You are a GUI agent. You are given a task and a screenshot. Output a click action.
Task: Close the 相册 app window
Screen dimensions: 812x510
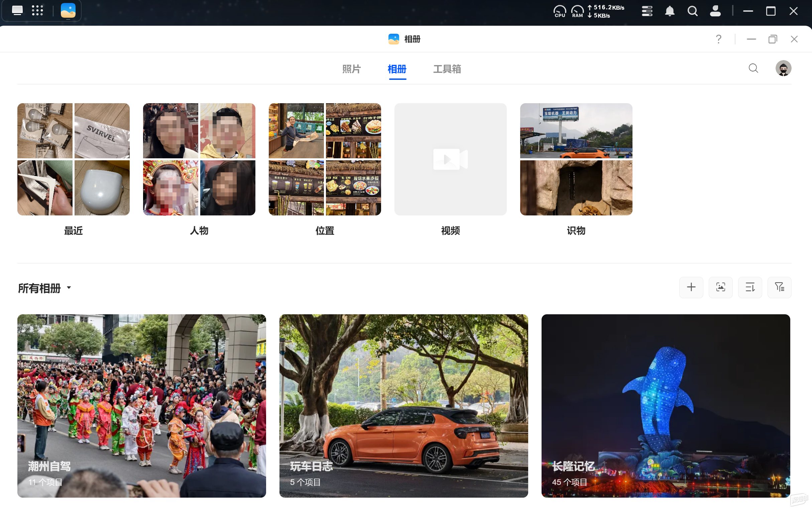tap(794, 39)
